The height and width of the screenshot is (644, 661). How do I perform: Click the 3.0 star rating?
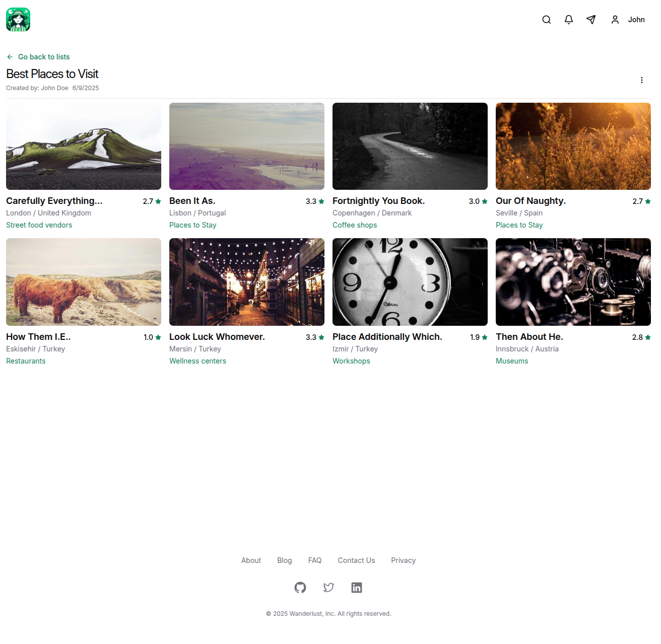(x=478, y=201)
